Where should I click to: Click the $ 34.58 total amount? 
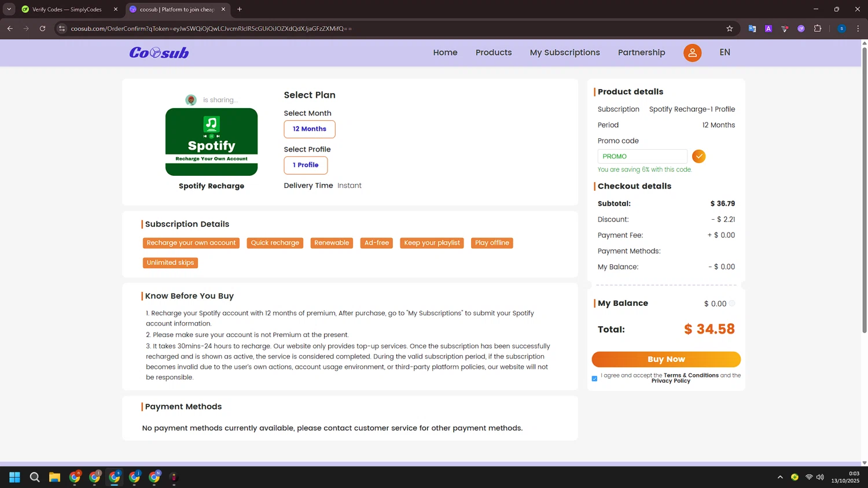point(709,329)
